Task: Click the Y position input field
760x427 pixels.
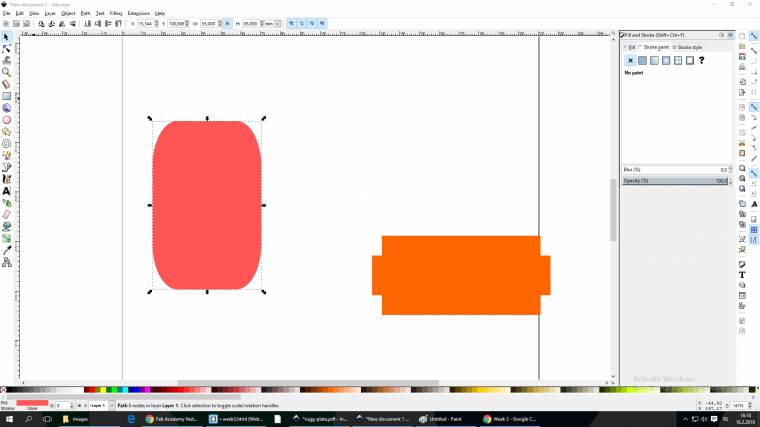Action: tap(176, 23)
